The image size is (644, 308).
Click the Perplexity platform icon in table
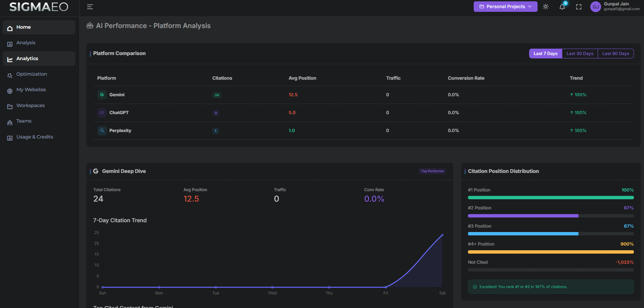(x=102, y=131)
